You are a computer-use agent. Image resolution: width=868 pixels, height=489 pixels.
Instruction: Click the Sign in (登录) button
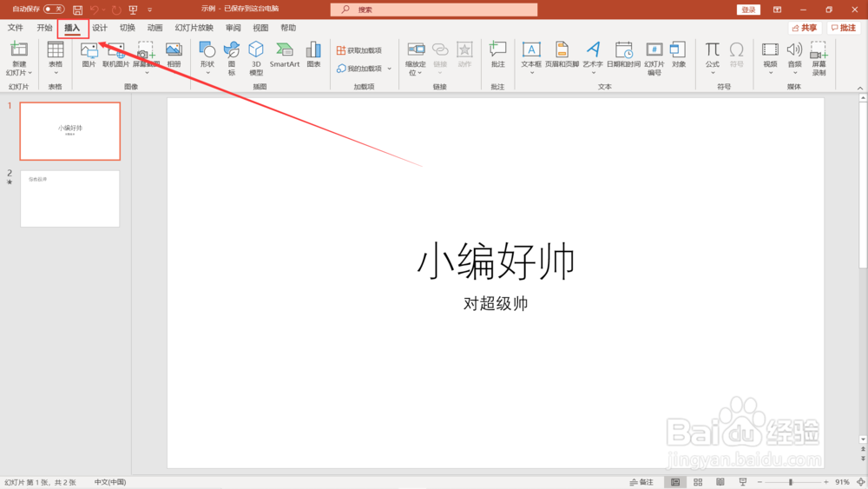click(748, 10)
